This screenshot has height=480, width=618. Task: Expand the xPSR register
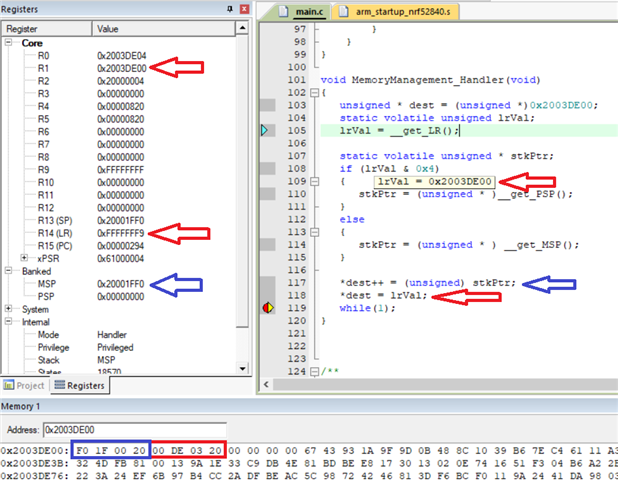(24, 259)
